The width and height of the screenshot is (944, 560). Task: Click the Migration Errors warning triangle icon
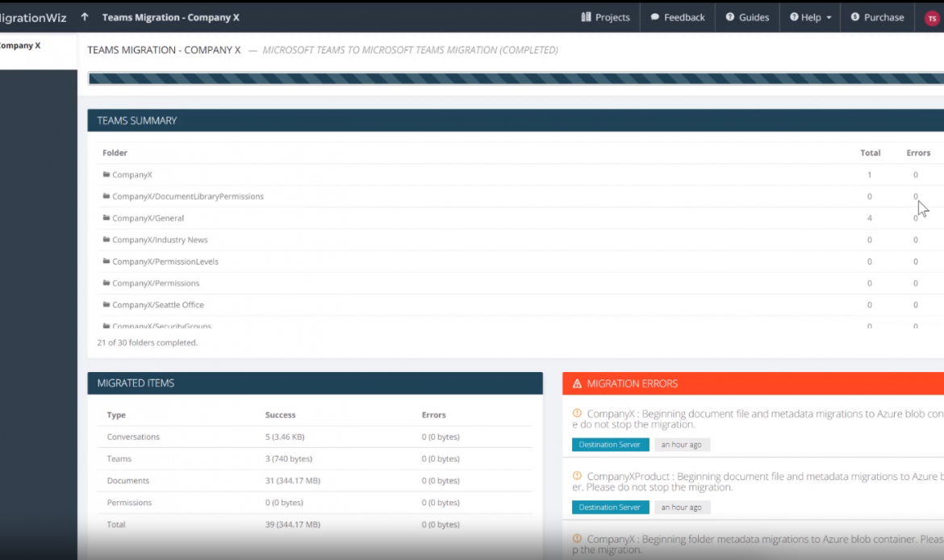[x=577, y=384]
